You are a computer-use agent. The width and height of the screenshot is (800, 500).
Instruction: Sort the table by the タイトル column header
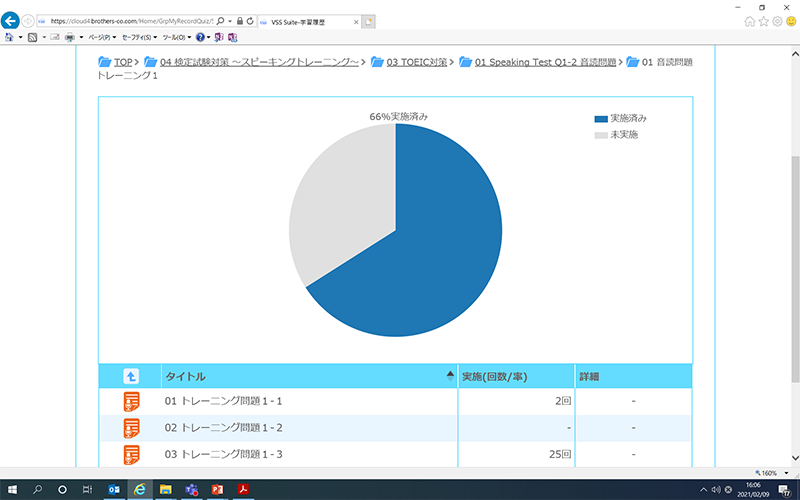pyautogui.click(x=186, y=376)
